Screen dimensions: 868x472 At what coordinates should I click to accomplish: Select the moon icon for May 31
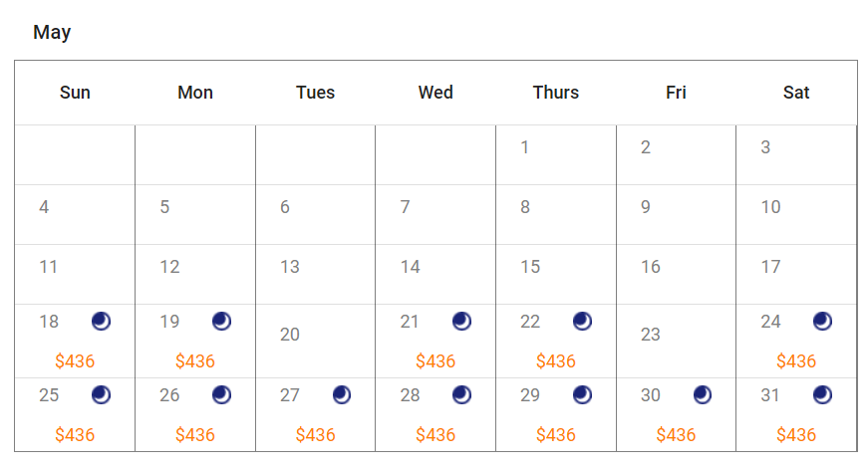click(822, 395)
